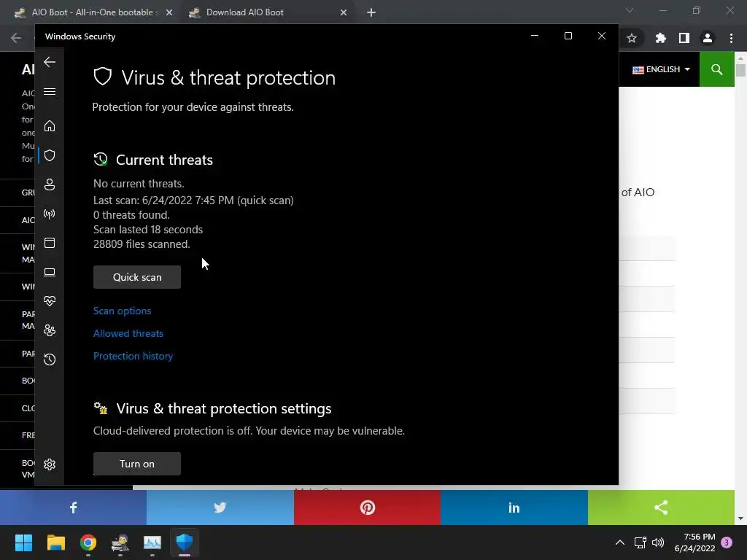This screenshot has height=560, width=747.
Task: Open Chrome from taskbar
Action: (x=88, y=542)
